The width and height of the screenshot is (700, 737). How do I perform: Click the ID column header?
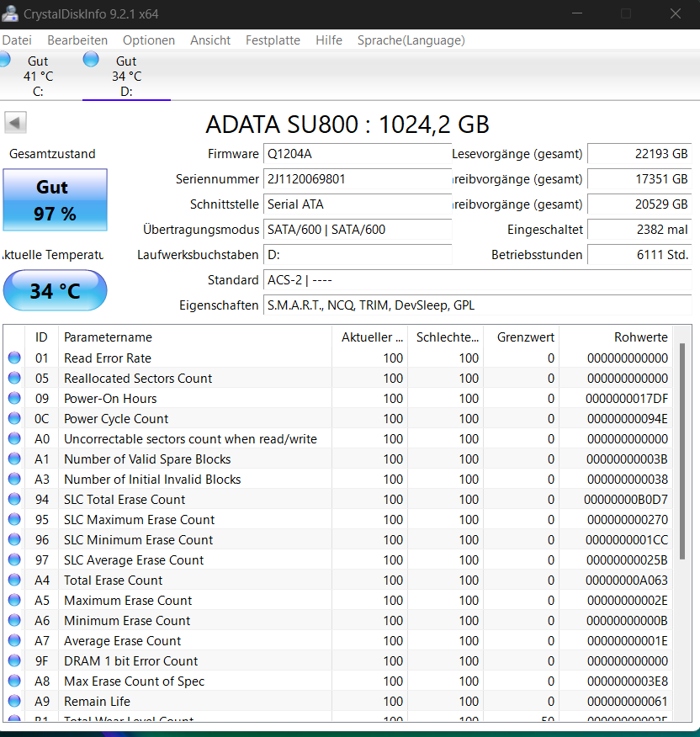tap(41, 337)
